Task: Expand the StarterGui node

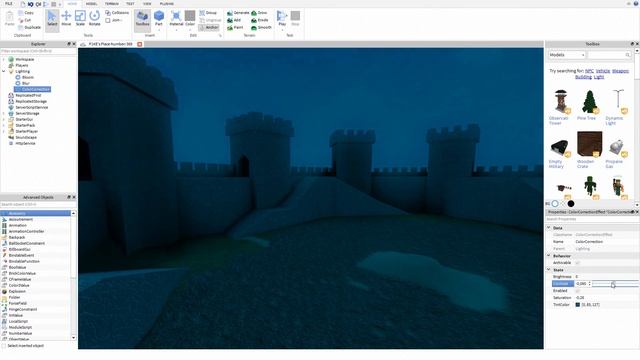Action: pyautogui.click(x=4, y=120)
